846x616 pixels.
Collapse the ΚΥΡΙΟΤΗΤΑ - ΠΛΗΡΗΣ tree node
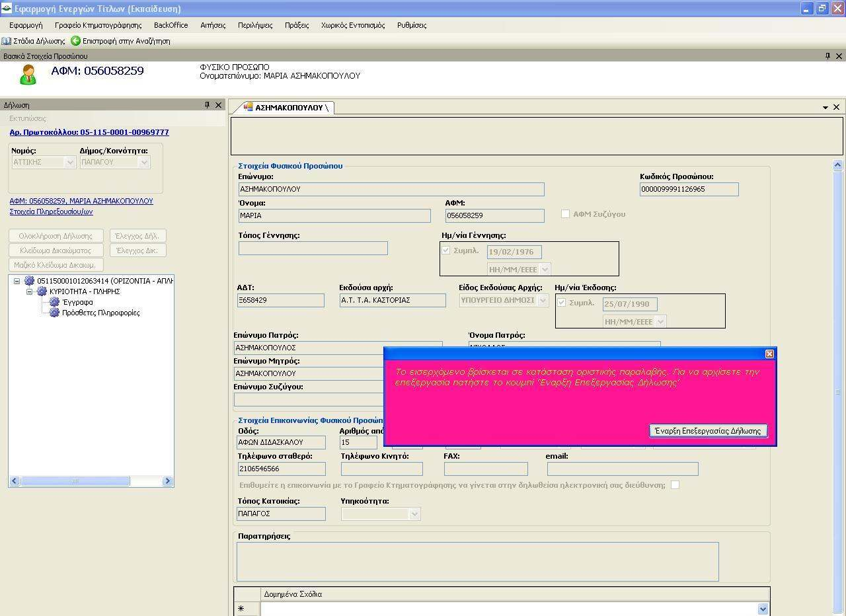[29, 291]
